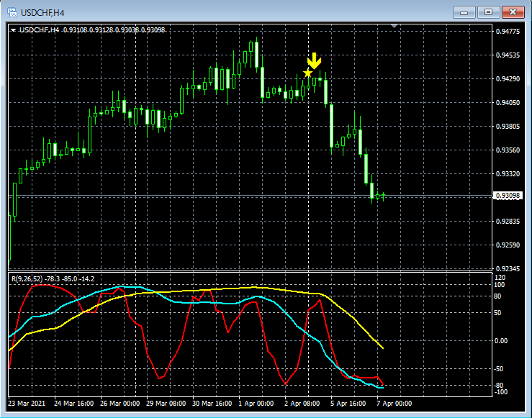Click the 120 level on indicator scale
The image size is (532, 418).
[500, 278]
